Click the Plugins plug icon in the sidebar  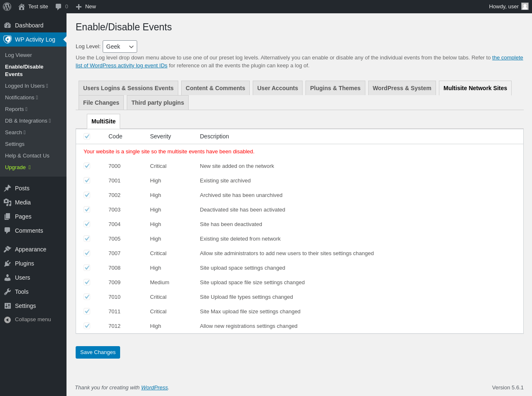click(7, 263)
